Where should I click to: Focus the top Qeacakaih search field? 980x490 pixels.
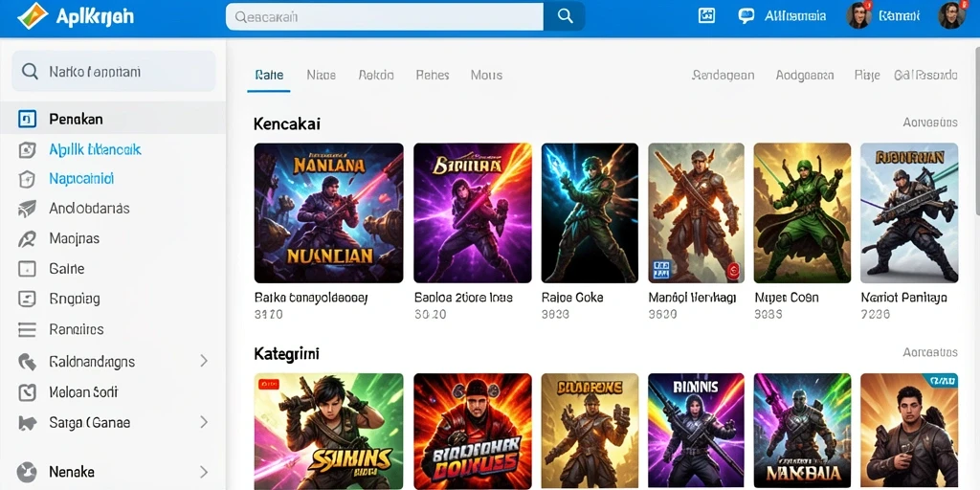pyautogui.click(x=385, y=17)
